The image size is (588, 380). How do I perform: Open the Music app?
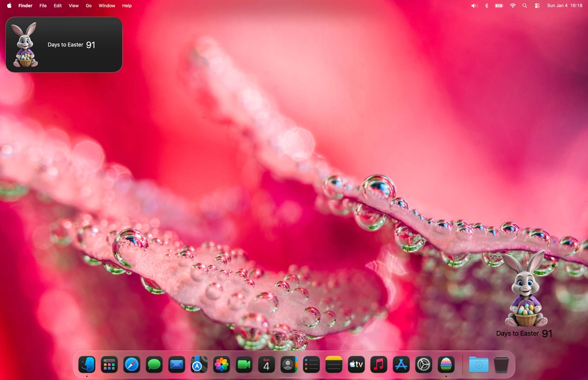coord(378,364)
